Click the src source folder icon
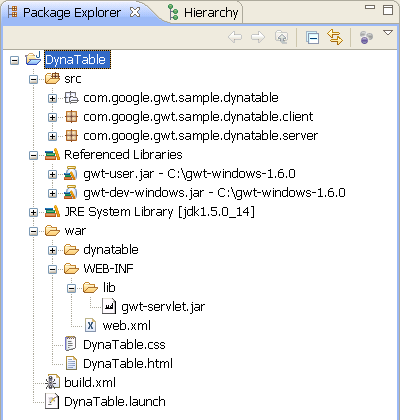This screenshot has width=400, height=420. point(52,78)
